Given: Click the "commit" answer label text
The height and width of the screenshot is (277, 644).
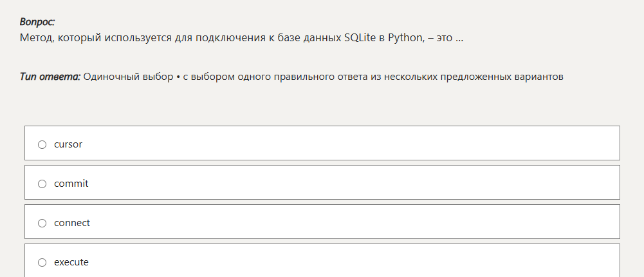Looking at the screenshot, I should coord(71,184).
